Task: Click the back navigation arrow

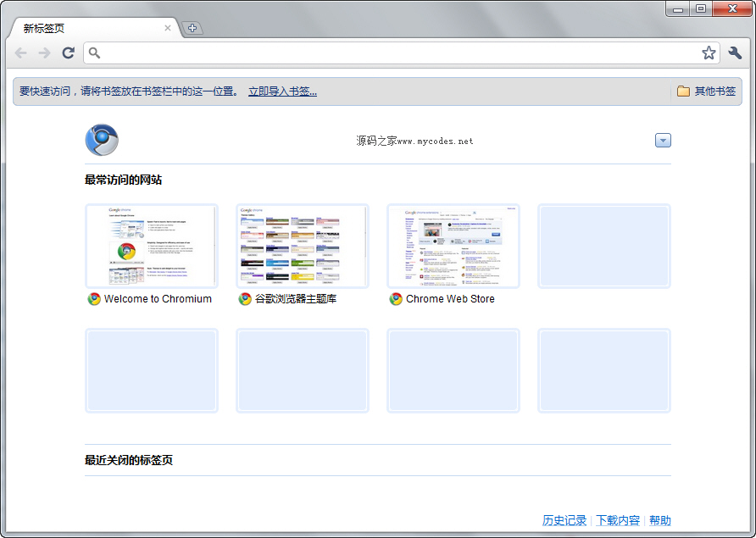Action: (21, 53)
